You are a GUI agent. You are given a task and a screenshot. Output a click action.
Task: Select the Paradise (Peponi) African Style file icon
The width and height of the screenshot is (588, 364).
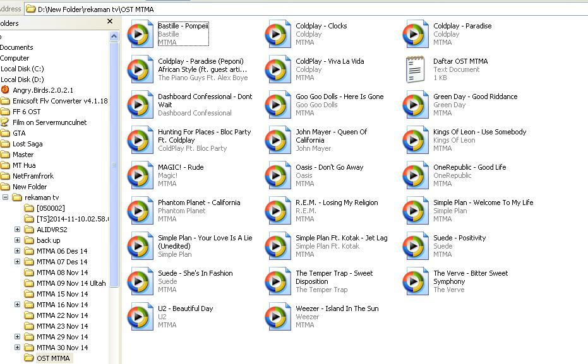140,69
